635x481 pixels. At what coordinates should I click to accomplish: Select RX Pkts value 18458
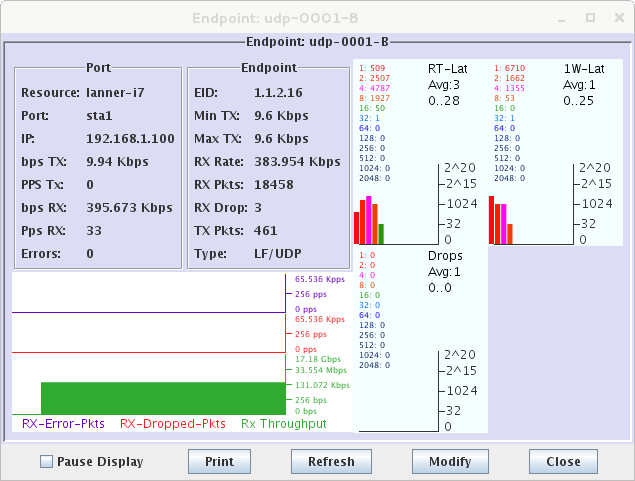pyautogui.click(x=273, y=185)
